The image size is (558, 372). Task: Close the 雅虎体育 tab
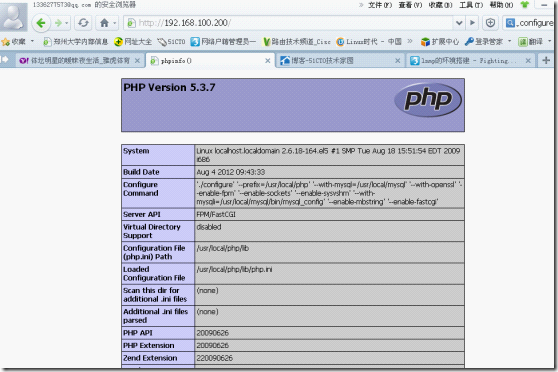(x=137, y=61)
